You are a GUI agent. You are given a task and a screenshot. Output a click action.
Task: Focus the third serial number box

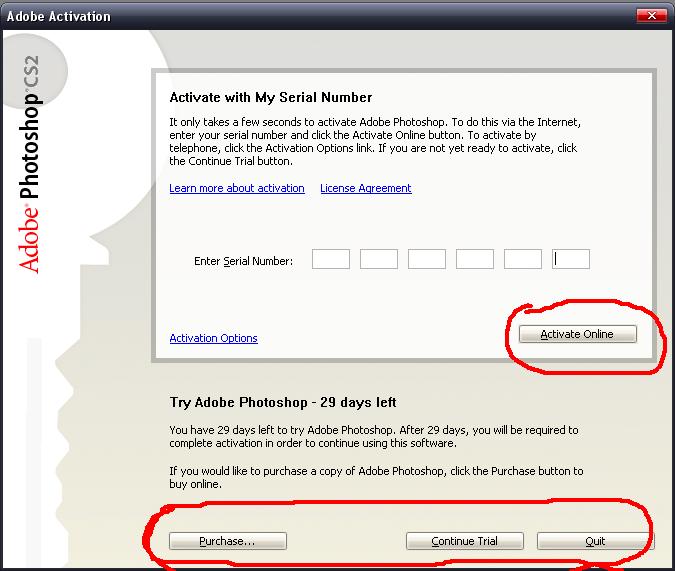click(427, 259)
